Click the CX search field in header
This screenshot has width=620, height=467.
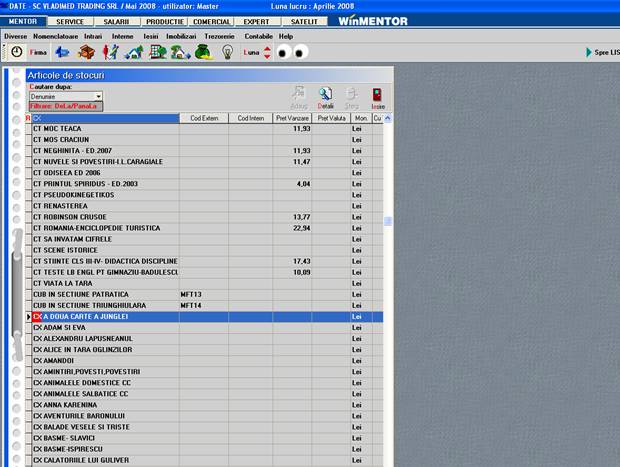click(105, 118)
